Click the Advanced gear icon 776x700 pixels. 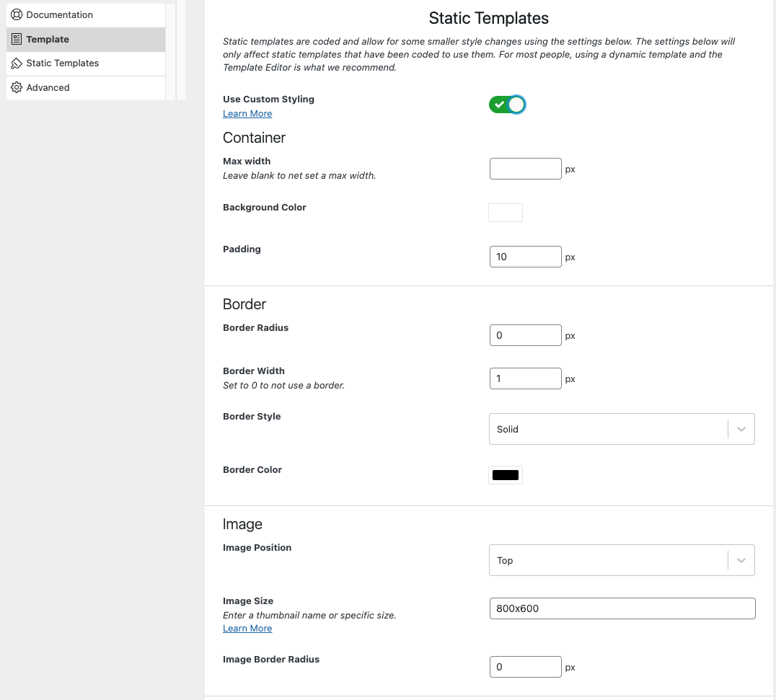[17, 87]
